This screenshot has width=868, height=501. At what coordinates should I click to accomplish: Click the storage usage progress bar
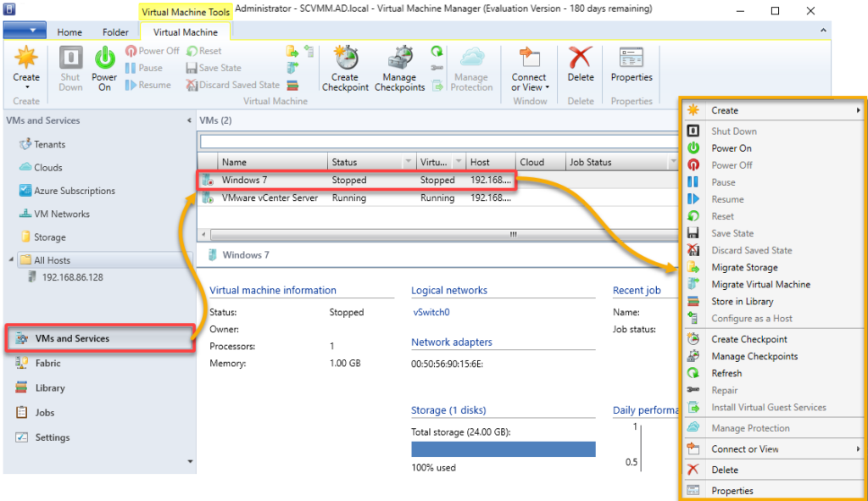point(503,448)
